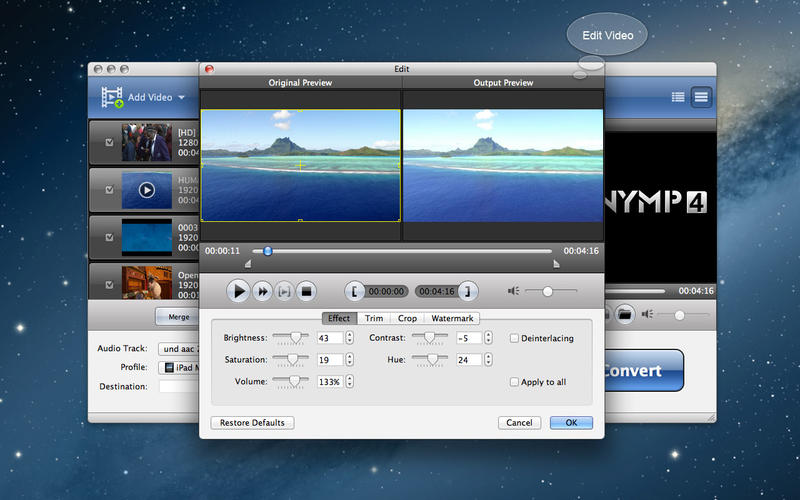Mute audio via Edit dialog speaker icon
Image resolution: width=800 pixels, height=500 pixels.
coord(513,291)
